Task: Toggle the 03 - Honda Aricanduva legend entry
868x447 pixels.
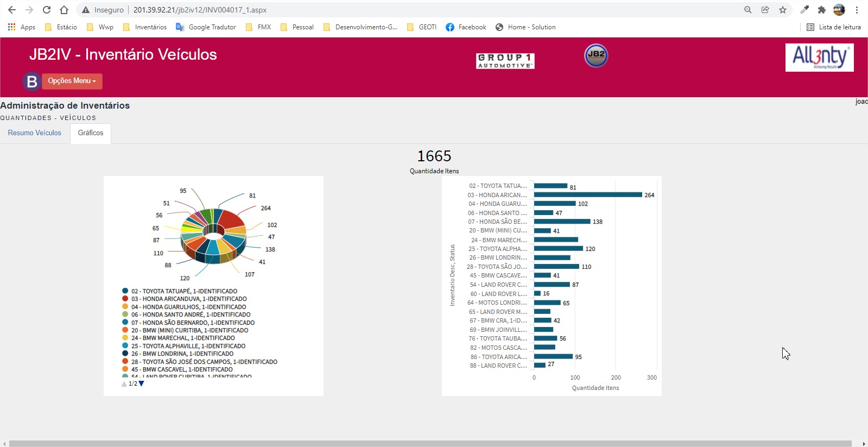Action: (188, 299)
